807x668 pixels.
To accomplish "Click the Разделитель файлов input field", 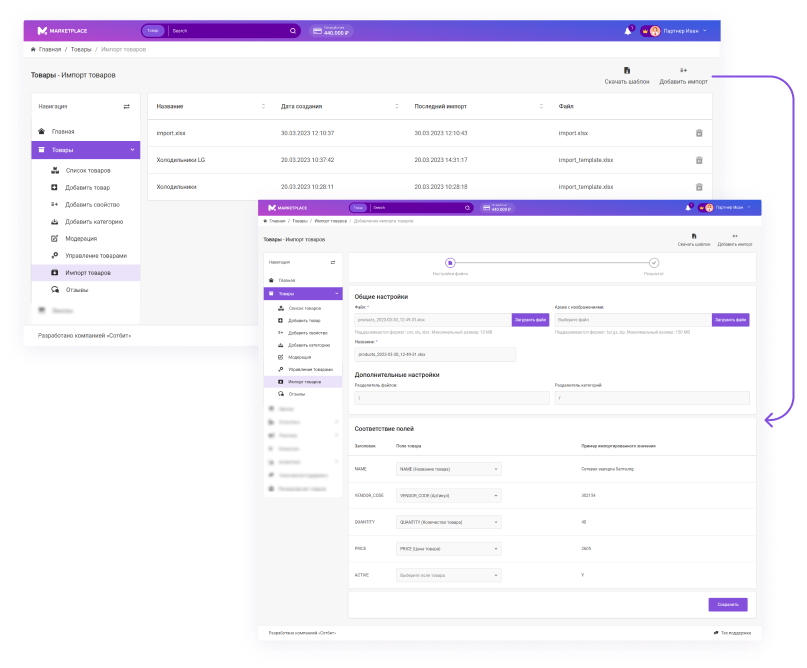I will tap(451, 397).
